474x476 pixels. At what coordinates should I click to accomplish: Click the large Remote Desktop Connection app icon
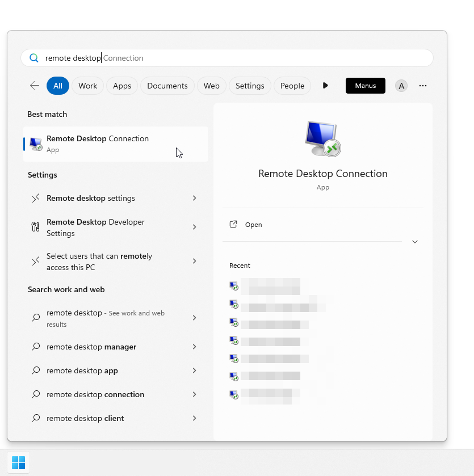(322, 139)
